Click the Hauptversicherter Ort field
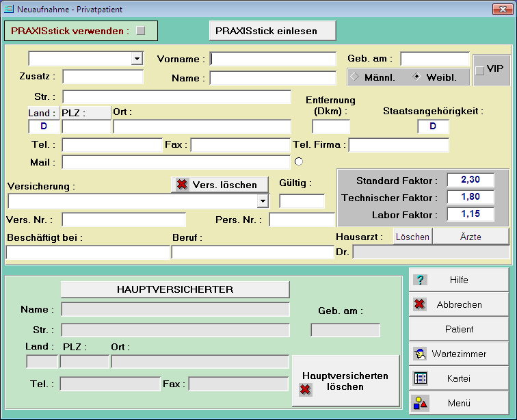The image size is (517, 420). click(x=200, y=362)
